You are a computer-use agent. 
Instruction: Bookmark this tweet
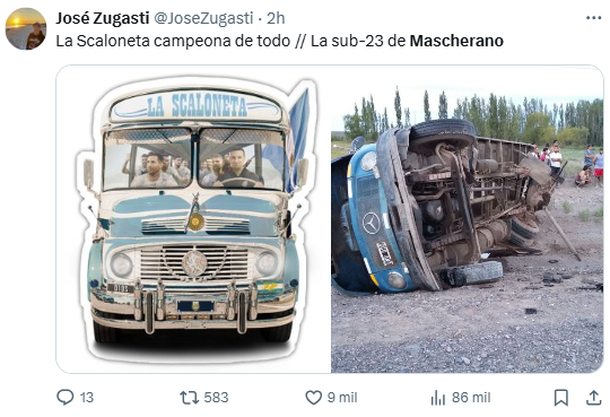coord(561,398)
